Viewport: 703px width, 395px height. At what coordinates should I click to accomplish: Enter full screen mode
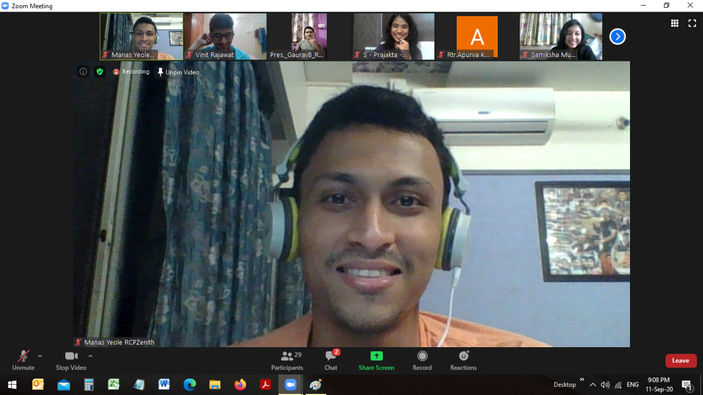pyautogui.click(x=692, y=23)
